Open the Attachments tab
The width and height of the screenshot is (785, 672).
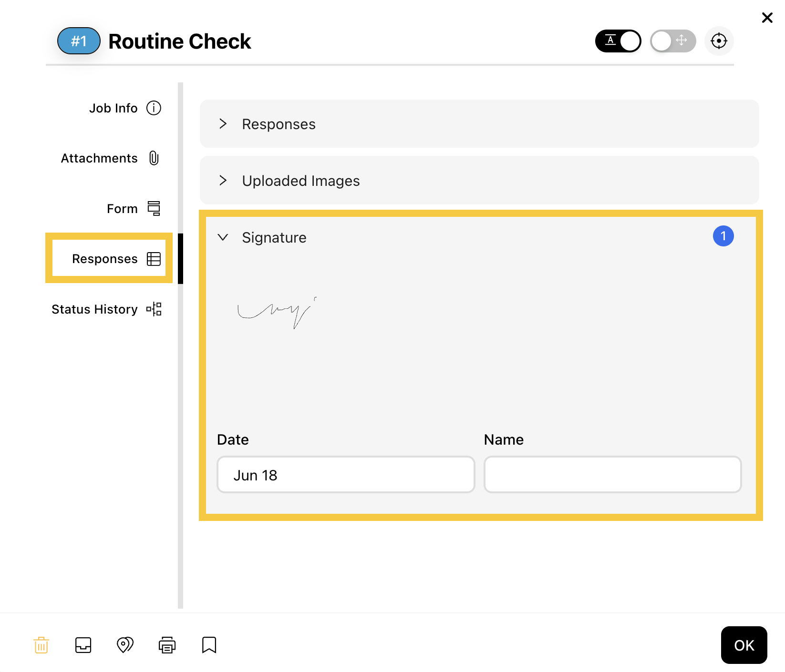[110, 158]
